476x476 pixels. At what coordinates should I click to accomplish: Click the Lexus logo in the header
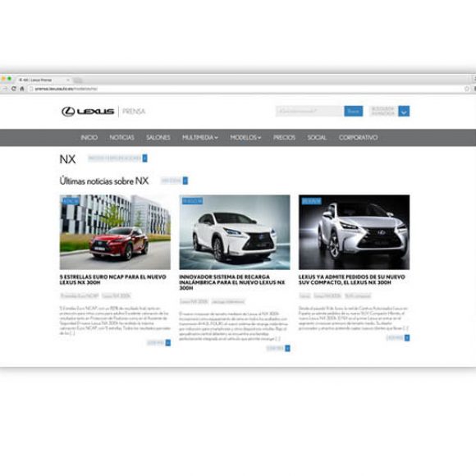tap(88, 112)
